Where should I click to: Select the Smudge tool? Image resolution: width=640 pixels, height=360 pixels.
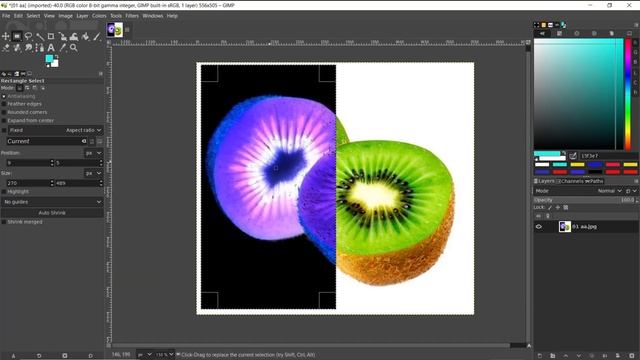(x=28, y=48)
